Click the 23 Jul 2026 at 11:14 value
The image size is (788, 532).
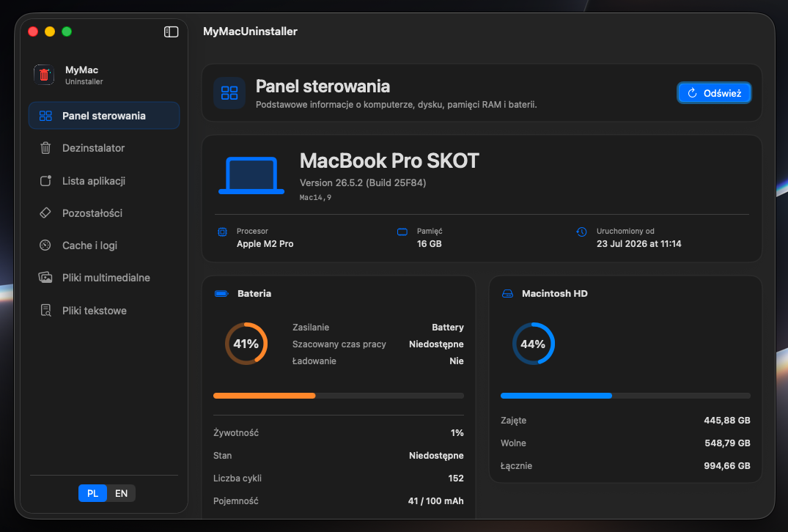tap(638, 243)
